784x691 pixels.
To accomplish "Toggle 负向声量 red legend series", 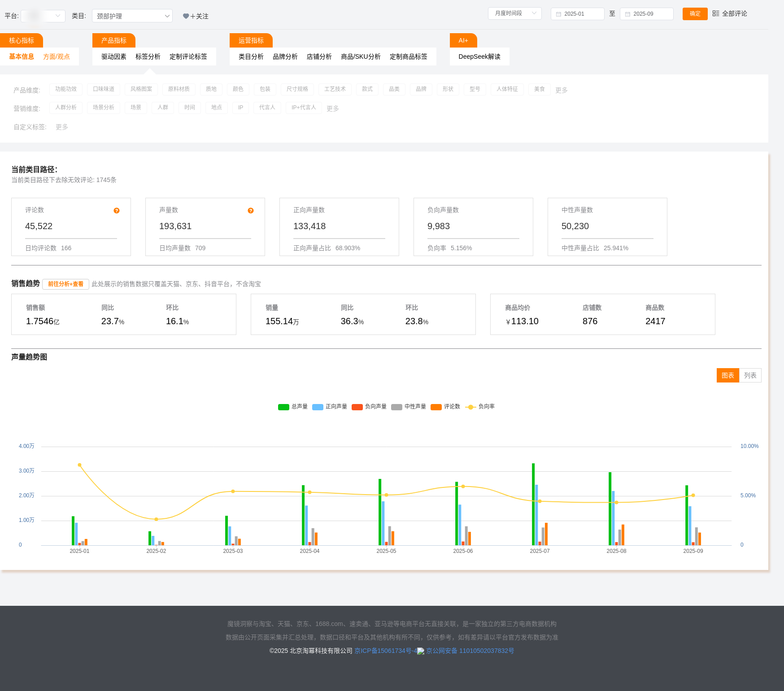I will click(x=357, y=407).
